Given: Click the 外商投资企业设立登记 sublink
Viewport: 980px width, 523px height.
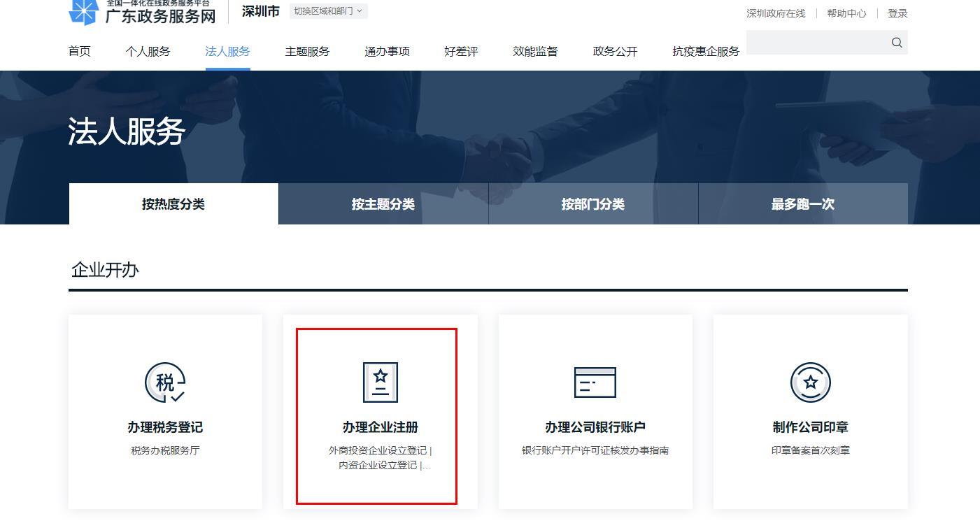Looking at the screenshot, I should click(x=378, y=450).
